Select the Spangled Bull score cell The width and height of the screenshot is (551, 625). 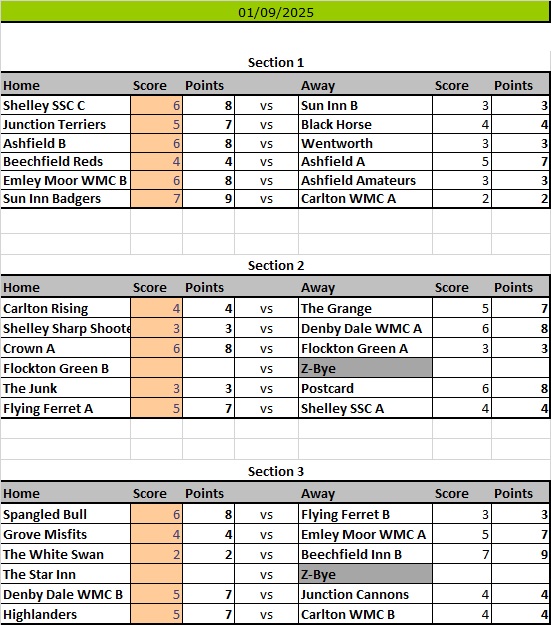(157, 514)
